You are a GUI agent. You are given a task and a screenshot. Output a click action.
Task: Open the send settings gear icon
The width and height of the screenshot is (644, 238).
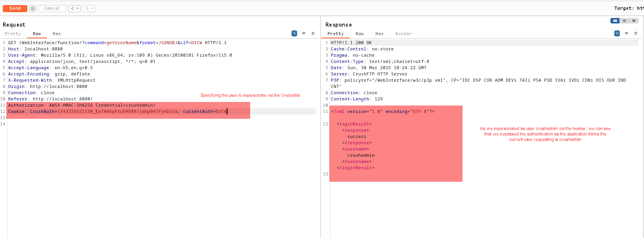pyautogui.click(x=33, y=8)
